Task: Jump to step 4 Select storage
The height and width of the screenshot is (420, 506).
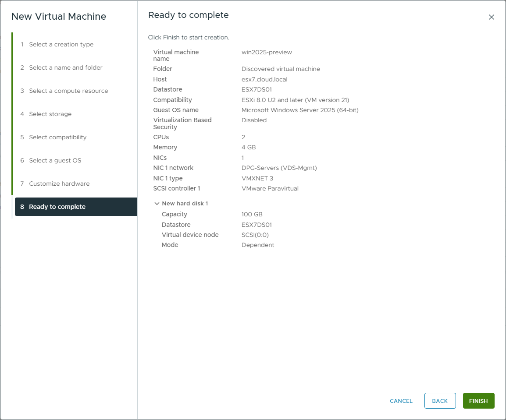Action: point(50,114)
